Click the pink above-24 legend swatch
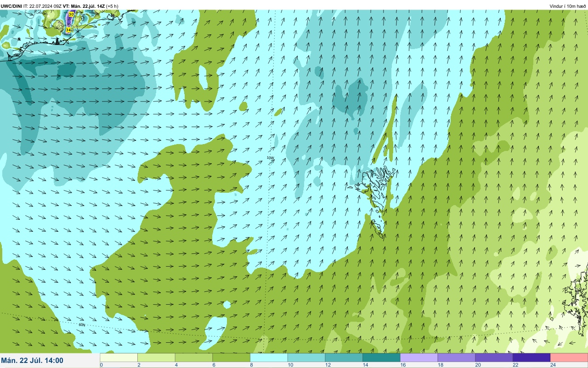This screenshot has width=588, height=368. click(x=569, y=357)
